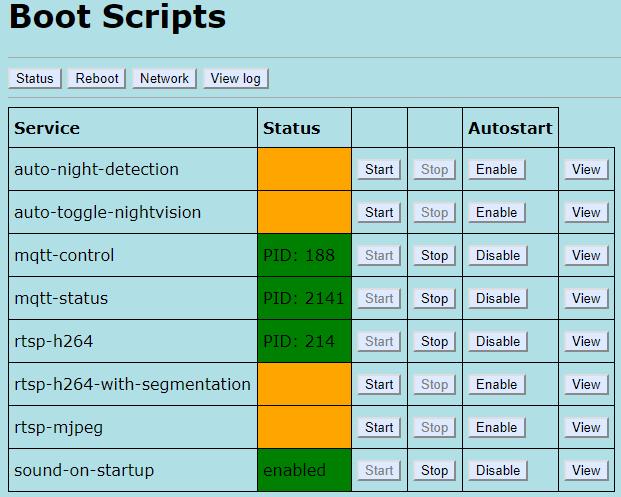Click the green PID: 2141 status cell
The width and height of the screenshot is (621, 497).
pyautogui.click(x=304, y=298)
